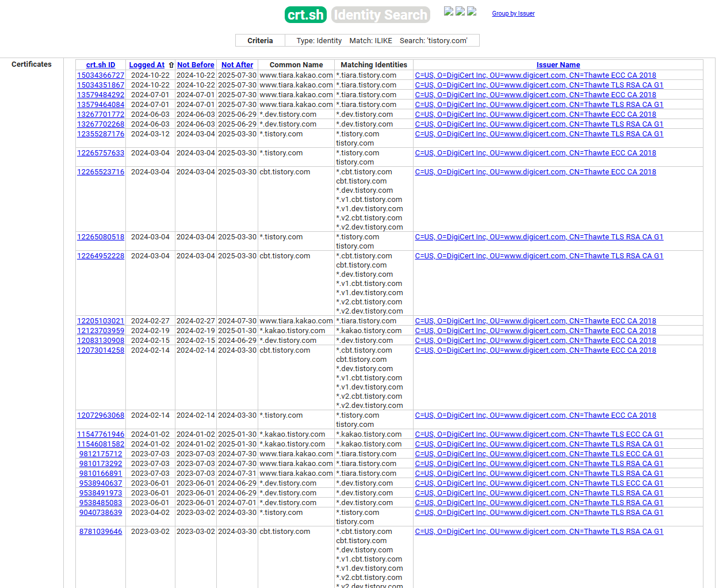This screenshot has height=588, width=719.
Task: Click the 'cbt.tistory.com' common name in row 12073014258
Action: [x=285, y=350]
